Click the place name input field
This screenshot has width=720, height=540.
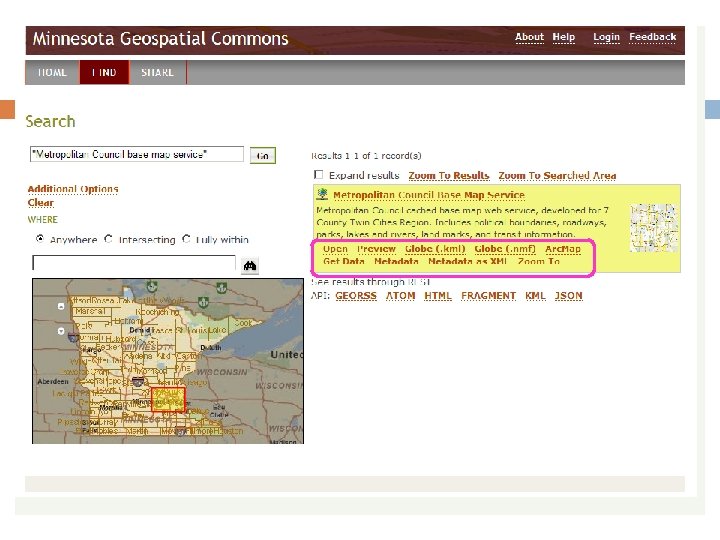click(x=134, y=263)
